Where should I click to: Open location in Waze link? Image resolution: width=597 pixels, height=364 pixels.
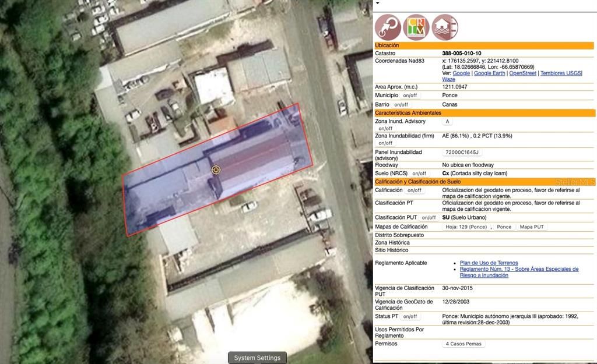[448, 80]
